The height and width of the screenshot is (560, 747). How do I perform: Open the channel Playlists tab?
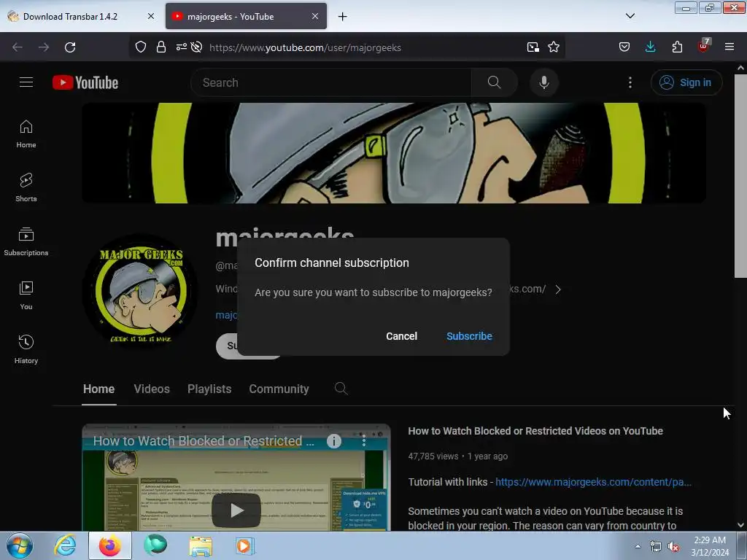tap(209, 389)
